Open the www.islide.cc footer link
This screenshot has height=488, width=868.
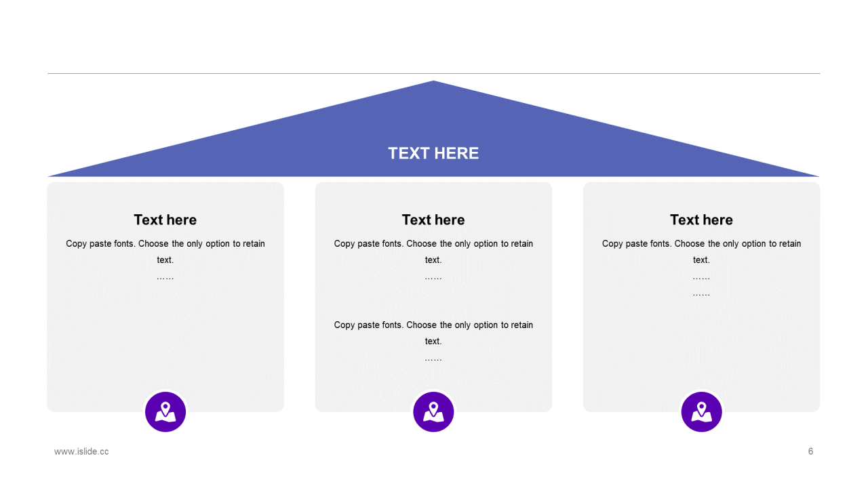pos(81,451)
